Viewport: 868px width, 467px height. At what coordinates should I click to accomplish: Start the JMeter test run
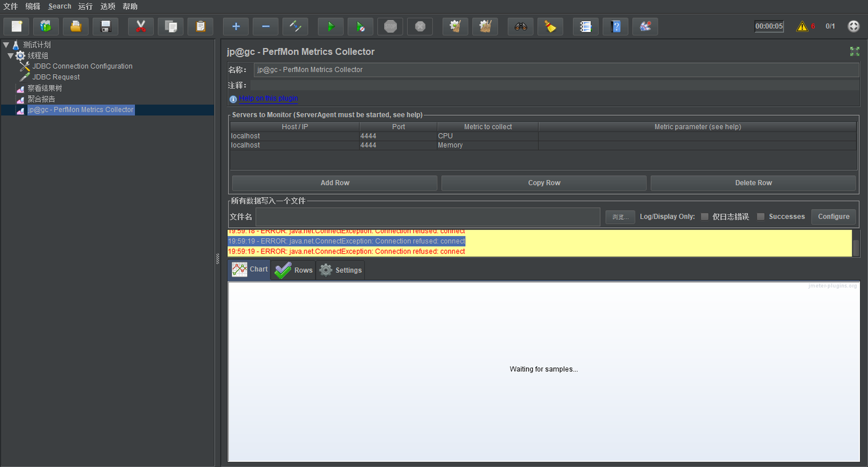(330, 26)
